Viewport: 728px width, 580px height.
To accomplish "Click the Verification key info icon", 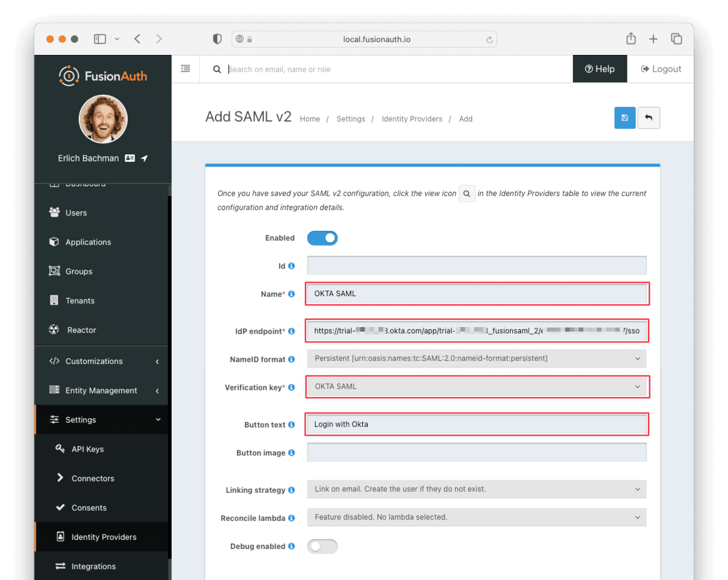I will (x=291, y=388).
